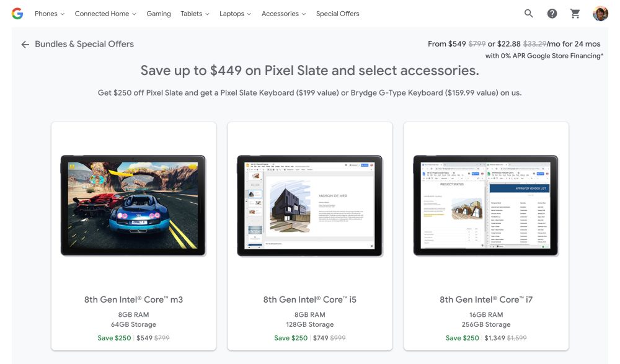Expand the Connected Home menu
620x364 pixels.
(x=105, y=14)
